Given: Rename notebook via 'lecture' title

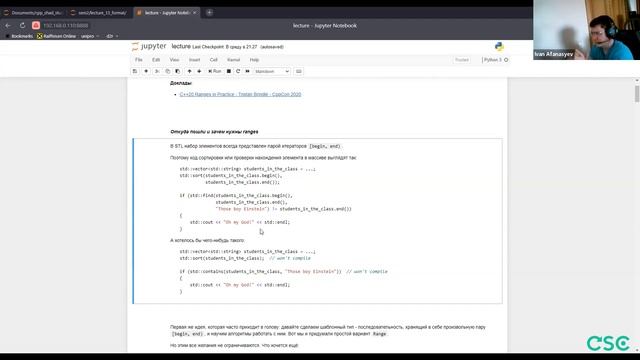Looking at the screenshot, I should tap(181, 47).
